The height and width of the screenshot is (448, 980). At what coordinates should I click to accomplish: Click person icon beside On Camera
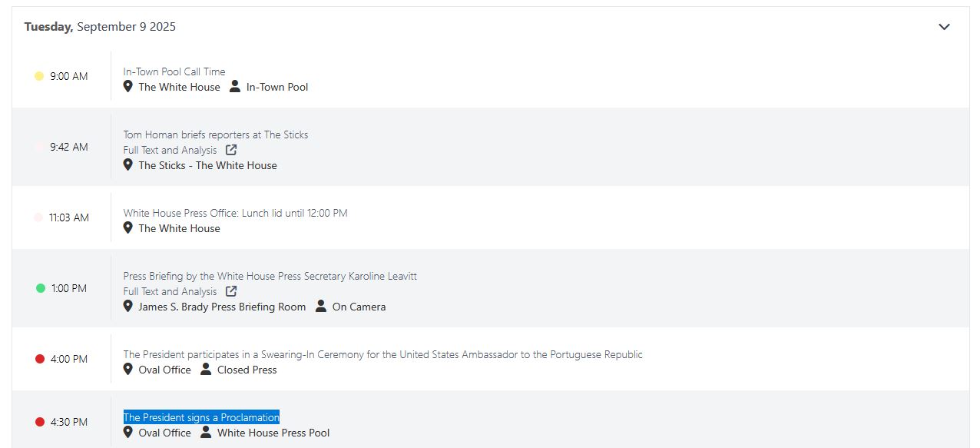[x=321, y=306]
